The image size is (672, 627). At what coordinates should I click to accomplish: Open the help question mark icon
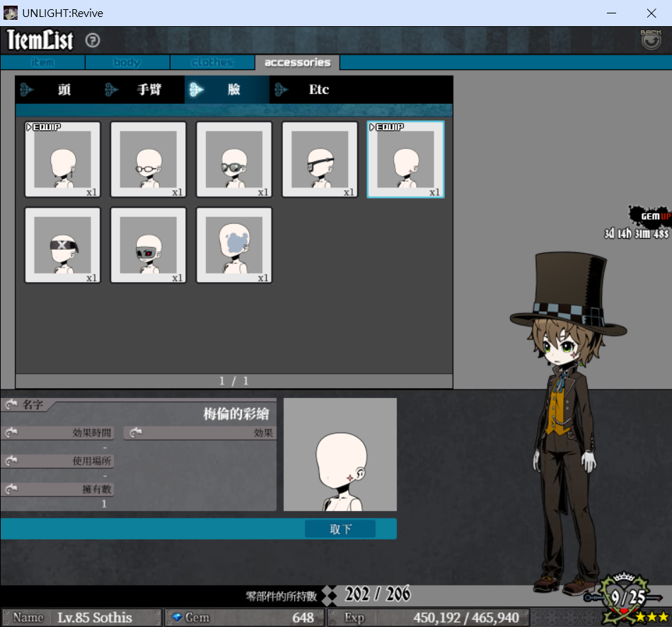click(x=93, y=41)
